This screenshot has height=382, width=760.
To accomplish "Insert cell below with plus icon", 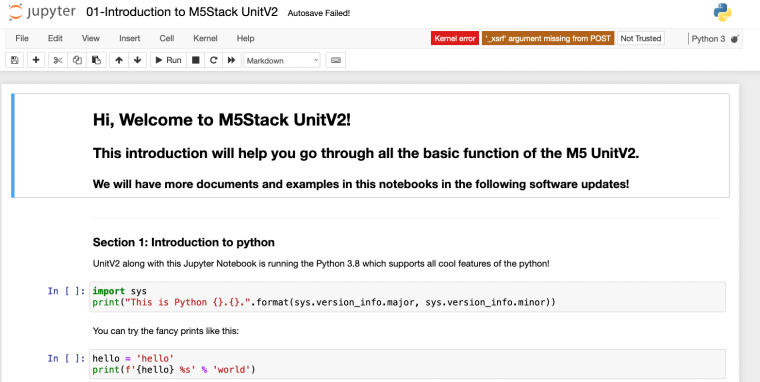I will (36, 60).
